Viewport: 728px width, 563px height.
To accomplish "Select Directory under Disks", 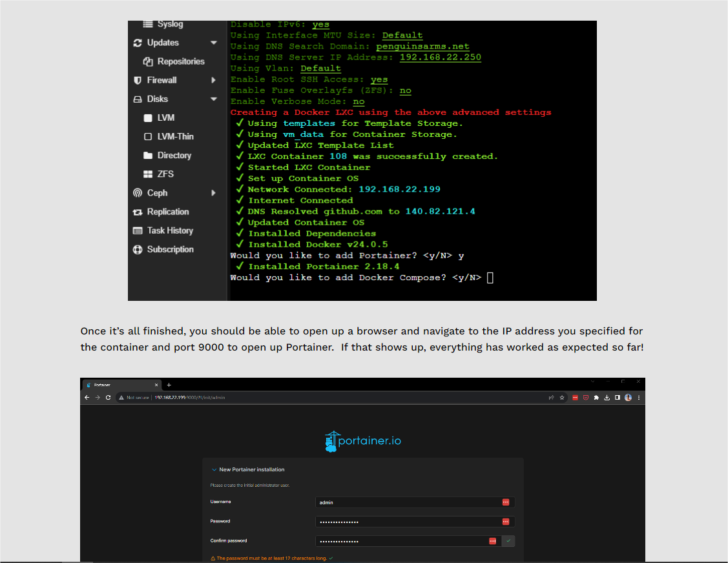I will (x=174, y=156).
